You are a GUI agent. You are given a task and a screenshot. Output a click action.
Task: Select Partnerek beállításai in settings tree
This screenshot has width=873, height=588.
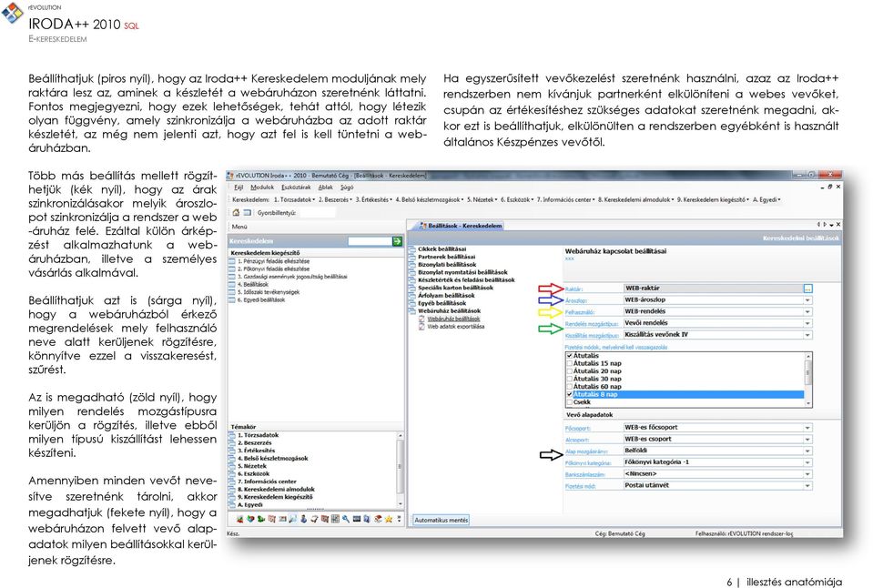point(447,258)
